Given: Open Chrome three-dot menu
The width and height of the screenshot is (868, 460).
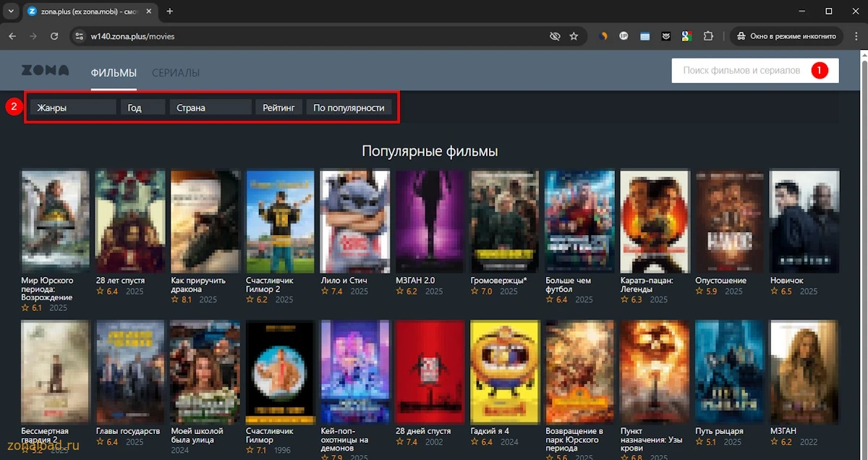Looking at the screenshot, I should [x=855, y=36].
